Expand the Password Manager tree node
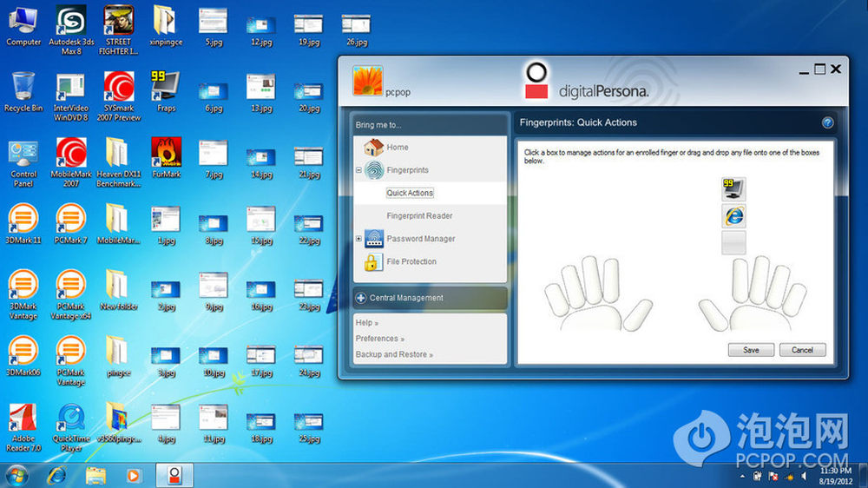The width and height of the screenshot is (868, 488). click(358, 239)
